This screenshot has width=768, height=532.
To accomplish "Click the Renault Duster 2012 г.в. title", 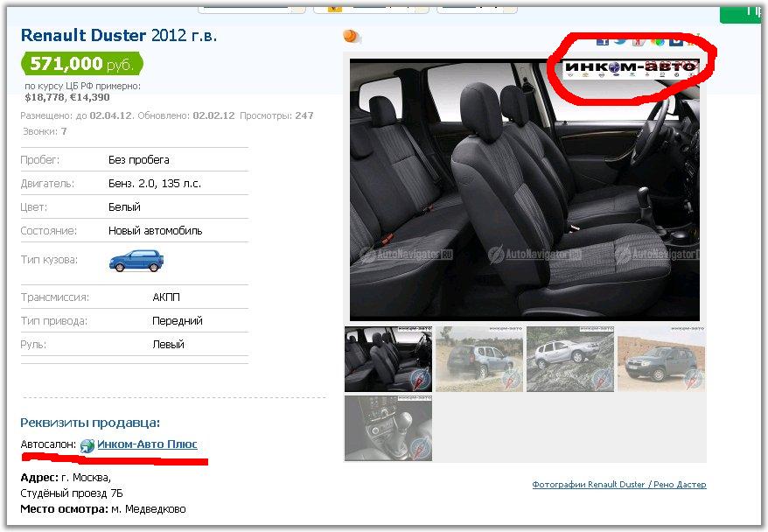I will click(119, 35).
